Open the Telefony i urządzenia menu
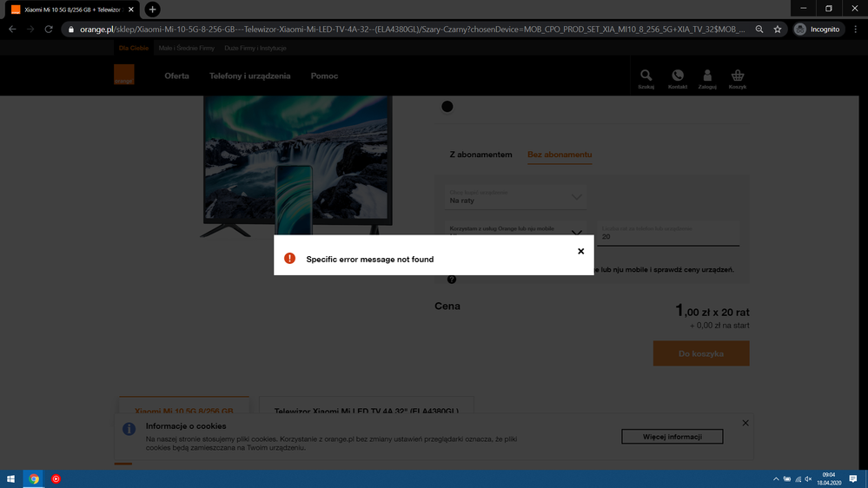The width and height of the screenshot is (868, 488). (x=249, y=76)
